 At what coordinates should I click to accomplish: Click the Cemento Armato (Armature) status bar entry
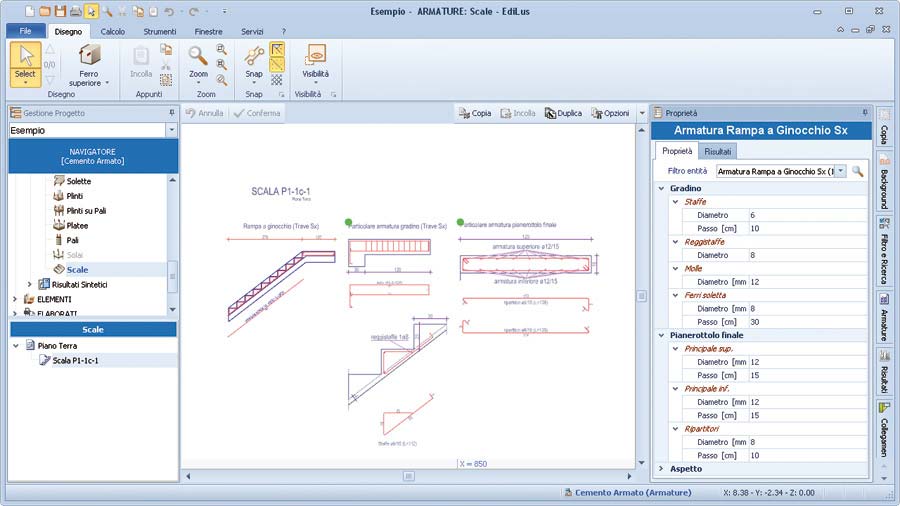pos(627,492)
